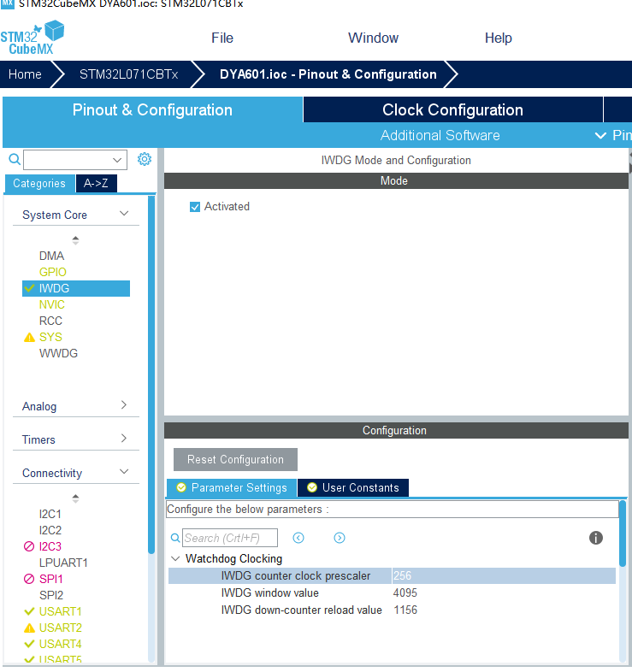Switch to the Categories view tab
This screenshot has height=672, width=632.
[x=39, y=184]
